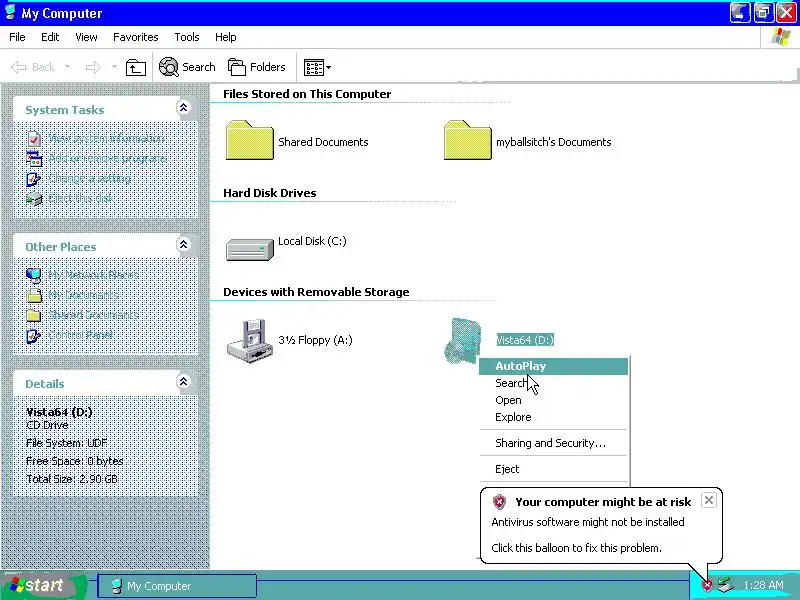Collapse the Other Places panel
Viewport: 800px width, 600px height.
click(x=184, y=244)
